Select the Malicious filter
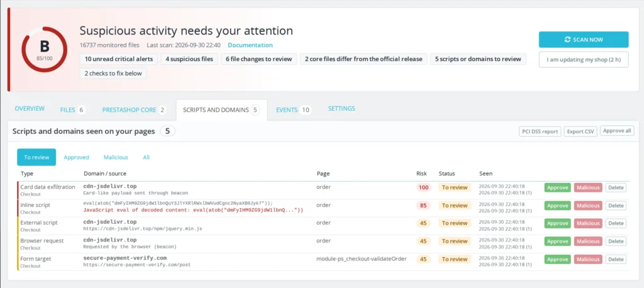The image size is (644, 288). coord(116,157)
